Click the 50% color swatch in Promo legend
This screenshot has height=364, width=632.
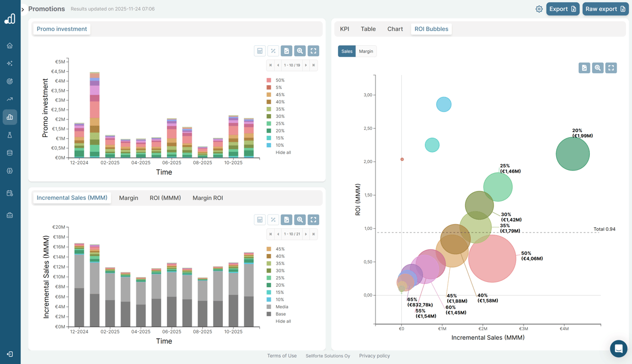tap(269, 80)
